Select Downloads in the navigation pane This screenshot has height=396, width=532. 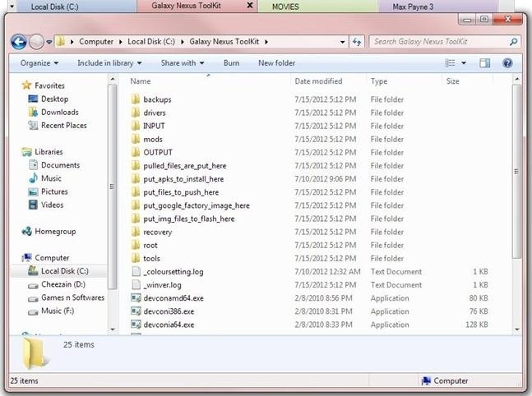click(x=59, y=112)
